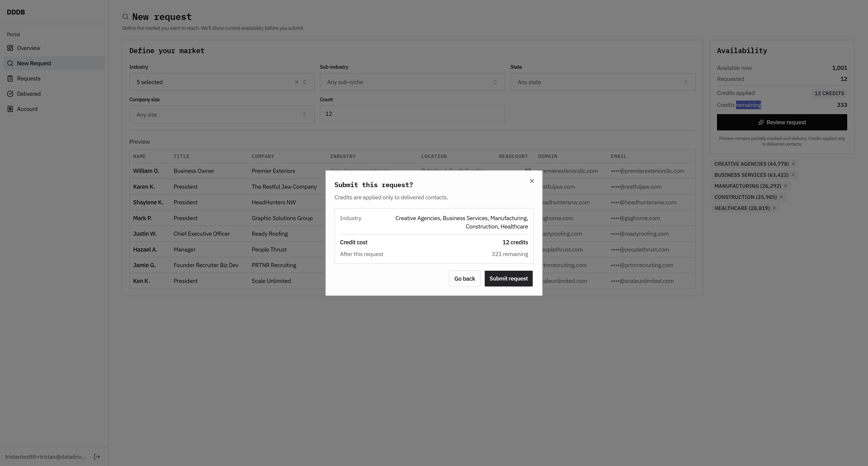Remove the Creative Agencies tag

pyautogui.click(x=793, y=164)
